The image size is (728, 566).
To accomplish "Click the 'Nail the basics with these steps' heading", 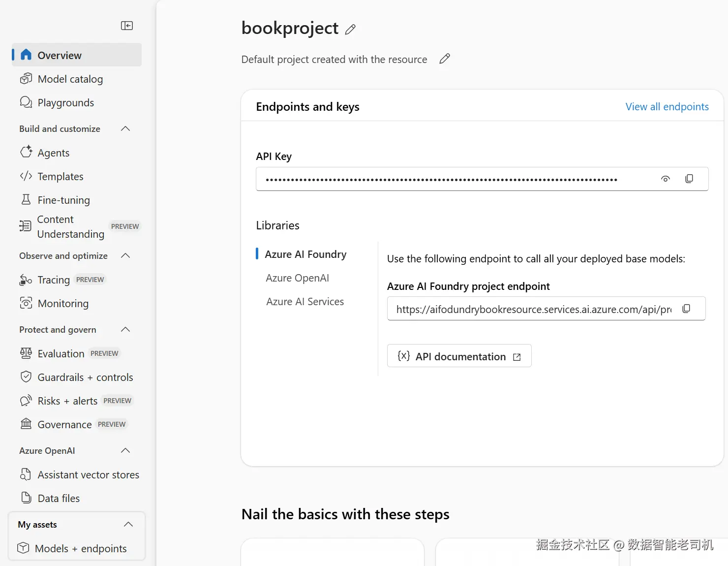I will [345, 514].
